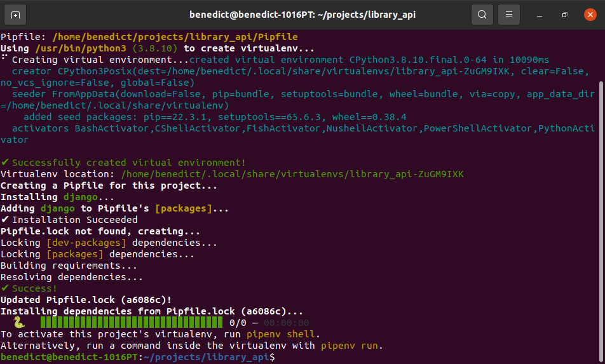Click the [dev-packages] text
The height and width of the screenshot is (364, 605).
point(86,243)
